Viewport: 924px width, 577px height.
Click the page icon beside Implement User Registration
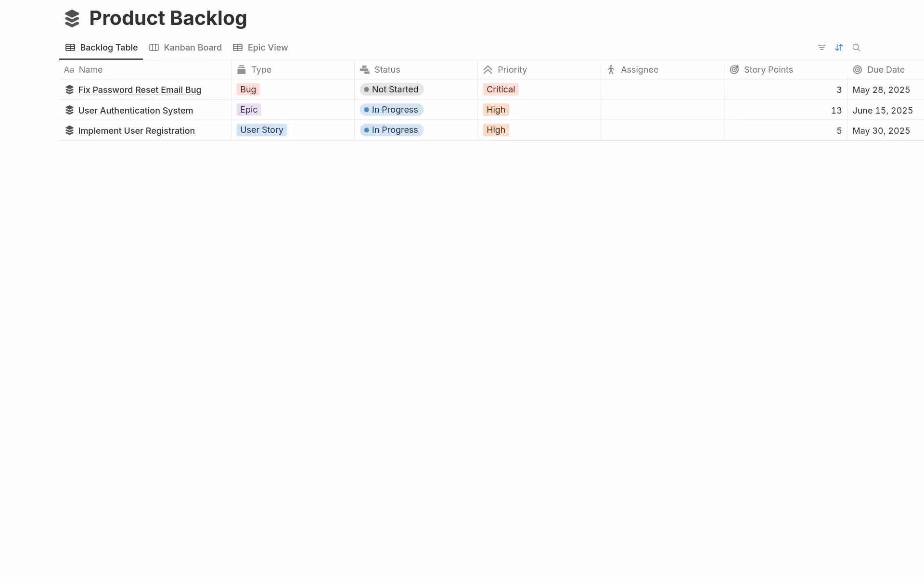[x=70, y=130]
